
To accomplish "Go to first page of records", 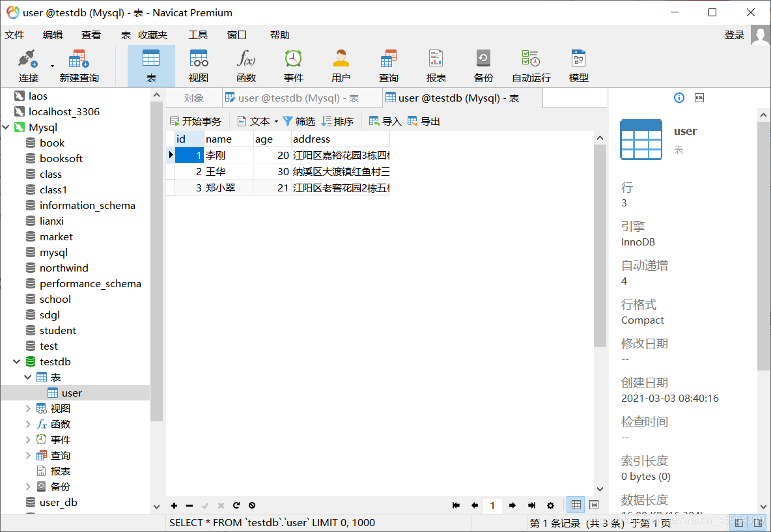I will [456, 505].
